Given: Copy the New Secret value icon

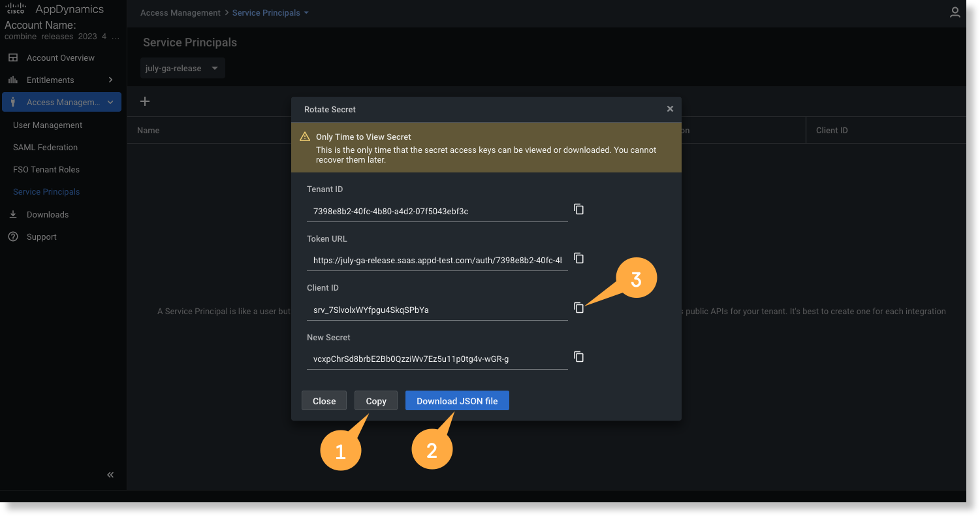Looking at the screenshot, I should (578, 357).
